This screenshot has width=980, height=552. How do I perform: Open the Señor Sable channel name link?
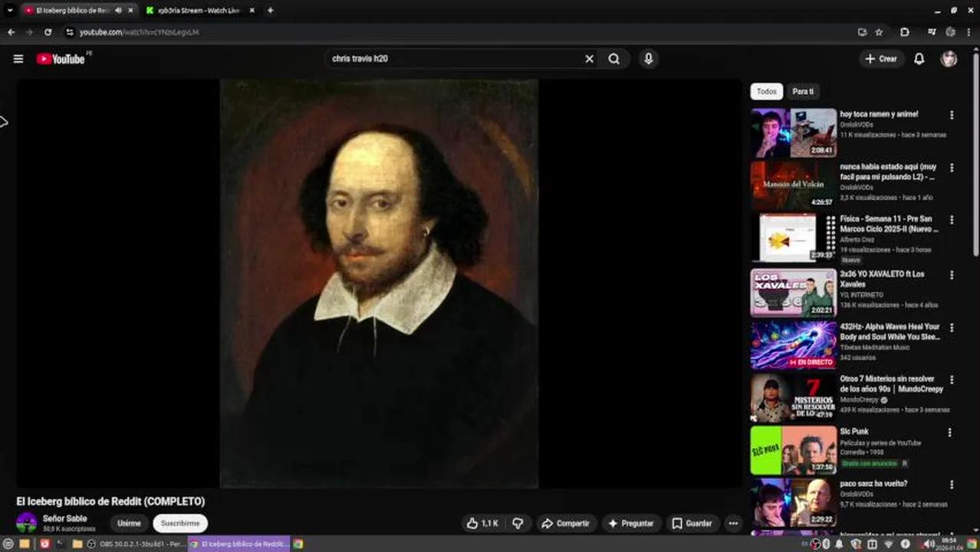[x=65, y=519]
